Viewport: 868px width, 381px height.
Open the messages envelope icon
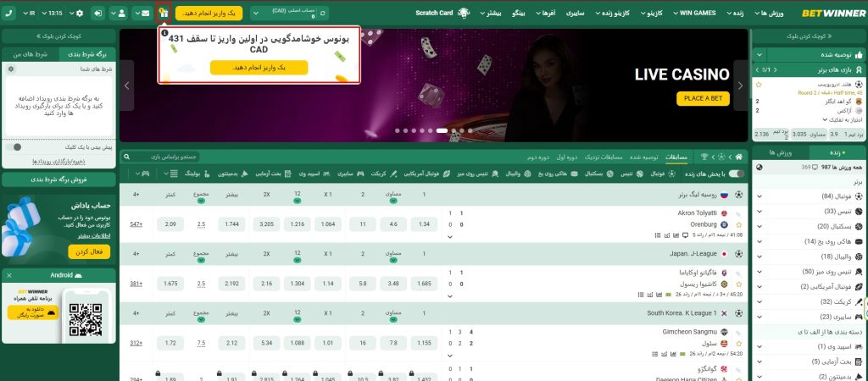point(142,13)
